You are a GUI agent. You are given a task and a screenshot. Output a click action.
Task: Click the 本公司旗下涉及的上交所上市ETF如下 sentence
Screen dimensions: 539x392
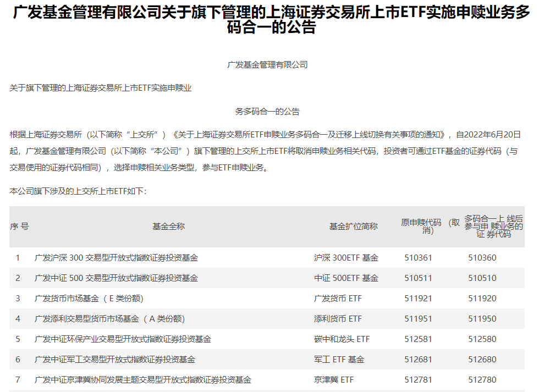coord(78,191)
